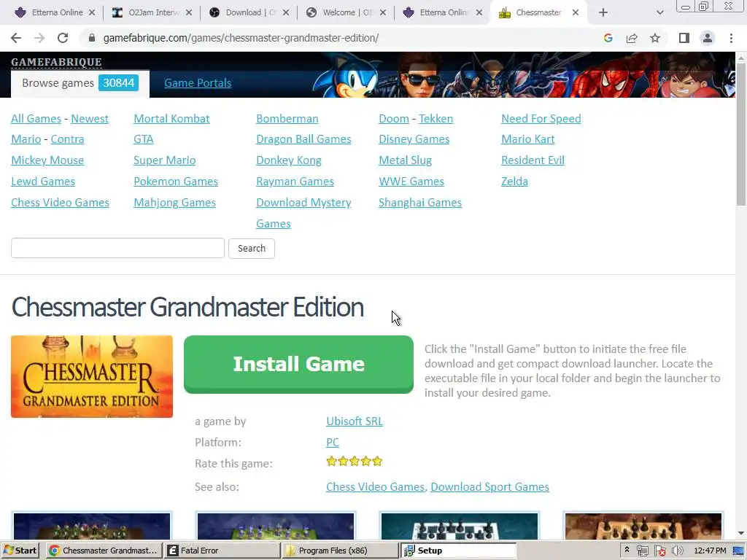This screenshot has height=560, width=747.
Task: Click the action center flag tray icon
Action: coord(659,551)
